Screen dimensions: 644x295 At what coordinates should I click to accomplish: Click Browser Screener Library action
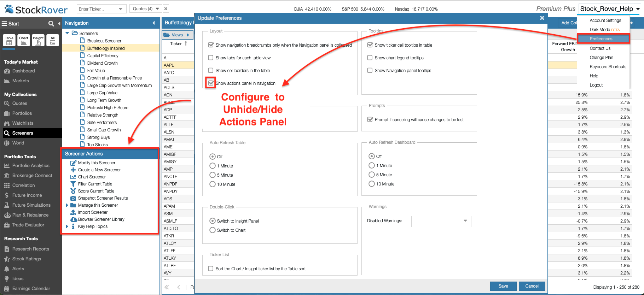(x=101, y=219)
